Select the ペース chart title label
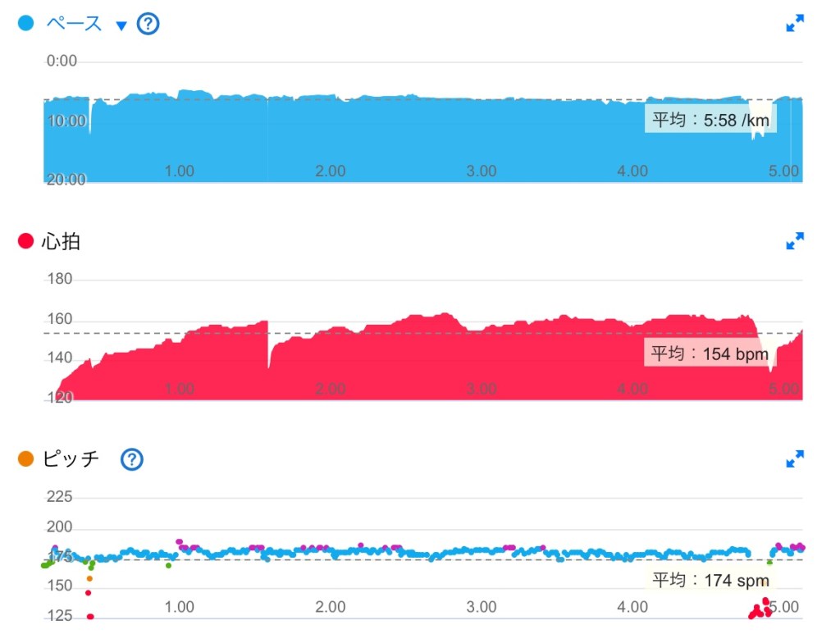 pyautogui.click(x=73, y=24)
